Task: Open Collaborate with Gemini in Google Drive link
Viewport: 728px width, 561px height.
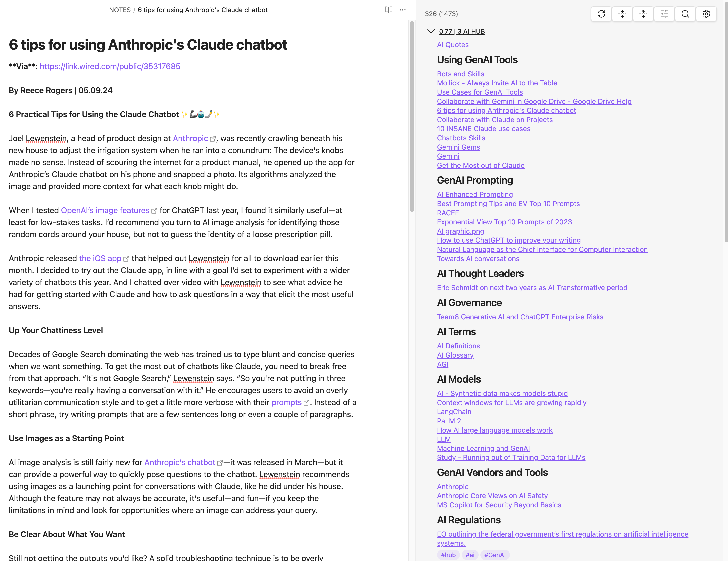Action: coord(534,101)
